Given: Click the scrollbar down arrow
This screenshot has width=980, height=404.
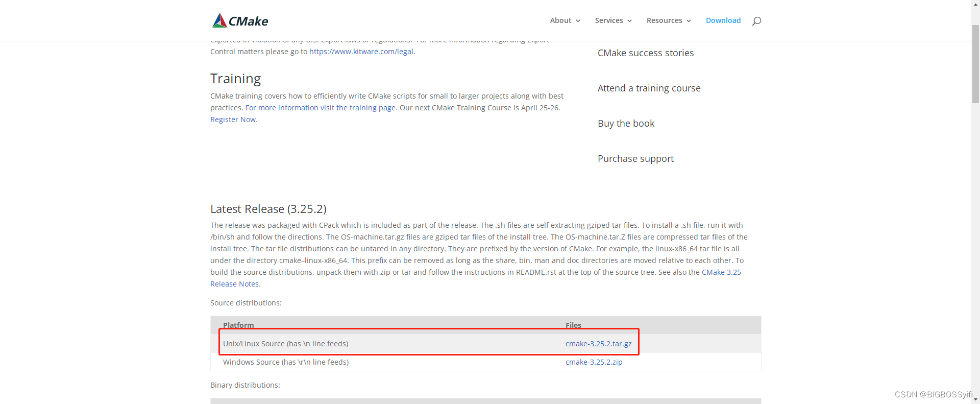Looking at the screenshot, I should pyautogui.click(x=975, y=399).
